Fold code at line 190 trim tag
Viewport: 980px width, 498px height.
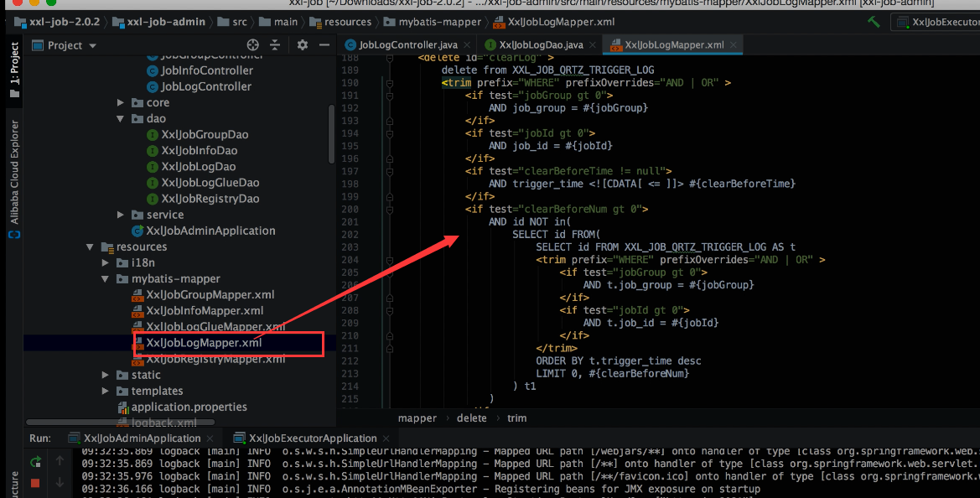[x=389, y=82]
